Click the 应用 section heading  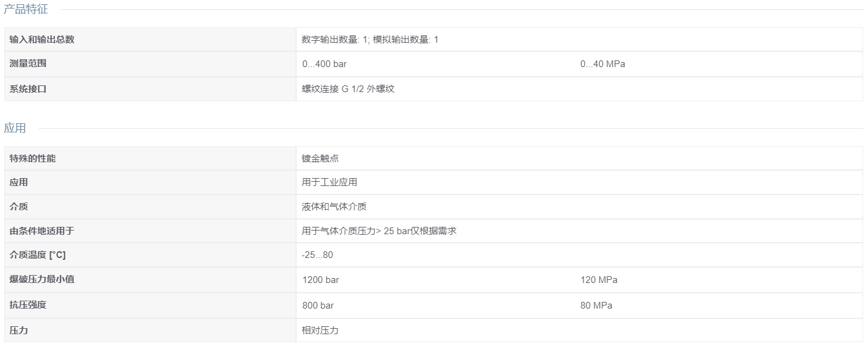(15, 128)
